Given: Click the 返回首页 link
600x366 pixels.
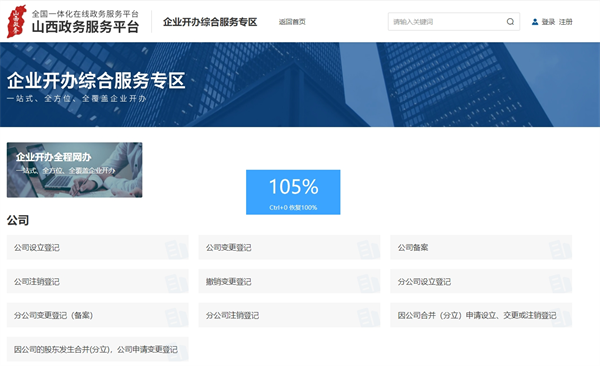Looking at the screenshot, I should [x=292, y=22].
